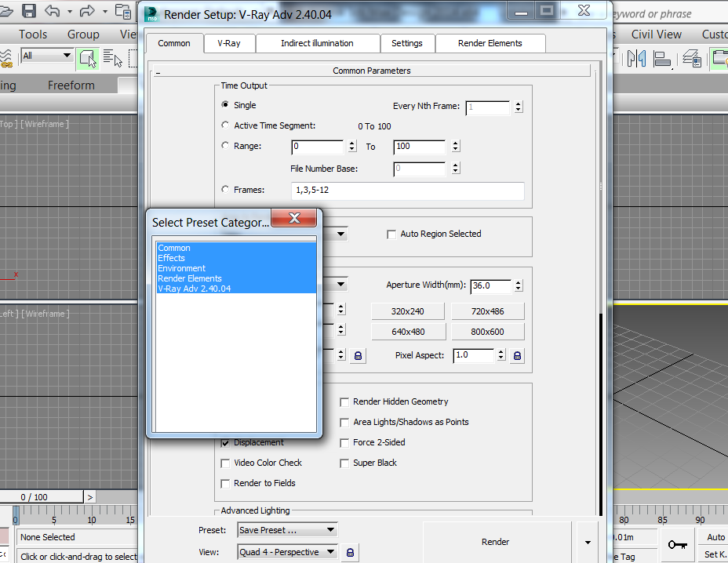Open the Layer Manager icon

tap(691, 59)
